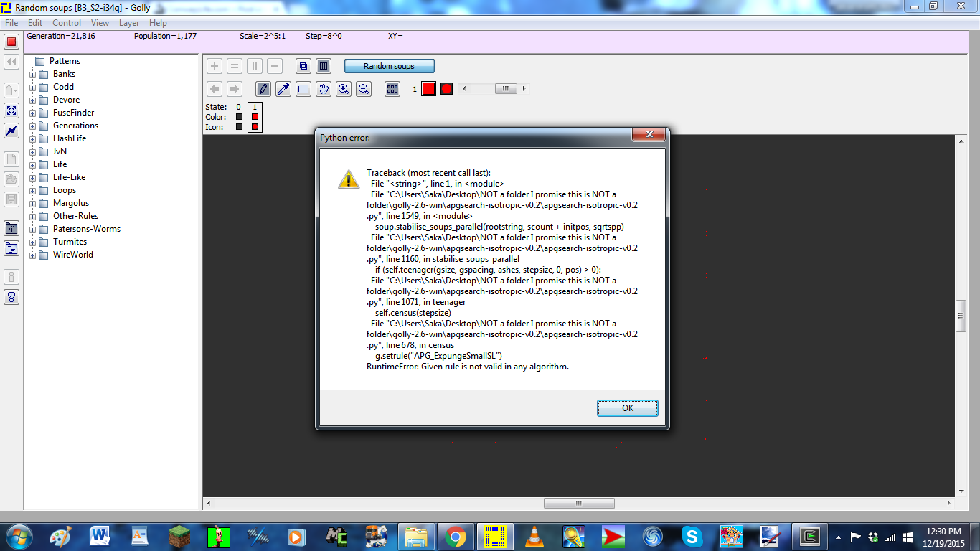
Task: Click the red Stop generating button
Action: click(x=11, y=42)
